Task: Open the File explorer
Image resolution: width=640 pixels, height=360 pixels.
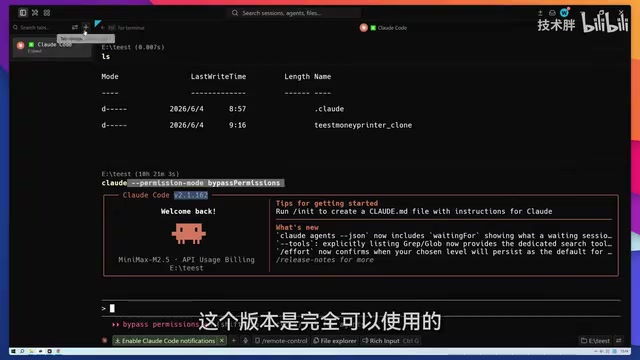Action: point(335,340)
